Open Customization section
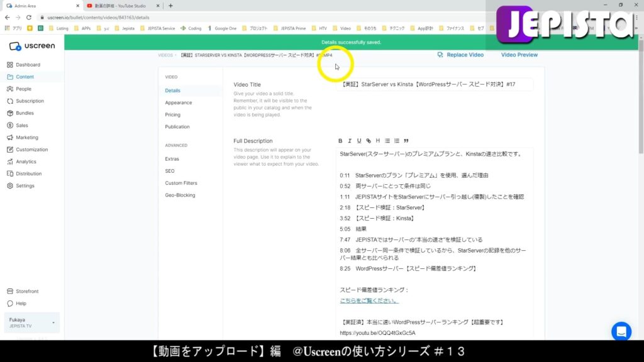The height and width of the screenshot is (362, 644). pyautogui.click(x=28, y=150)
